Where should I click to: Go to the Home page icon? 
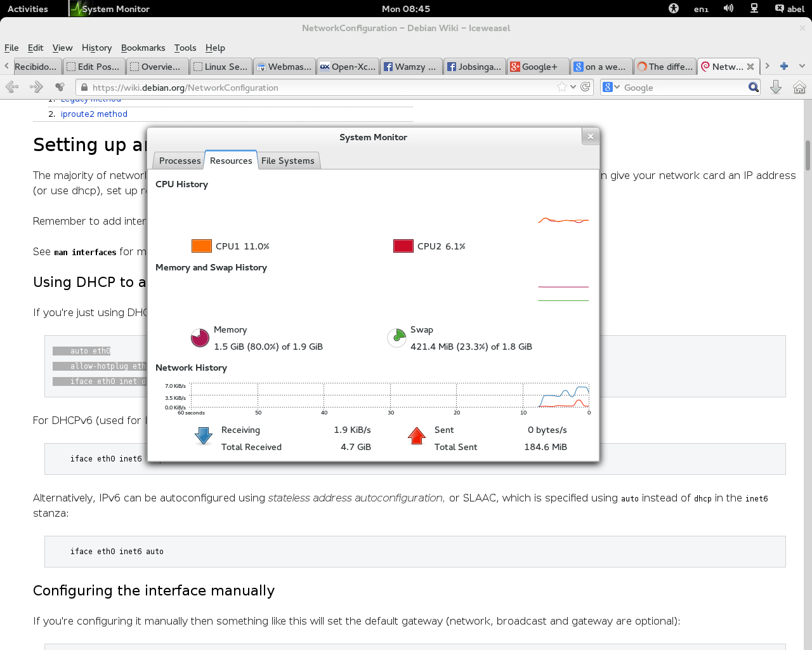click(x=799, y=87)
